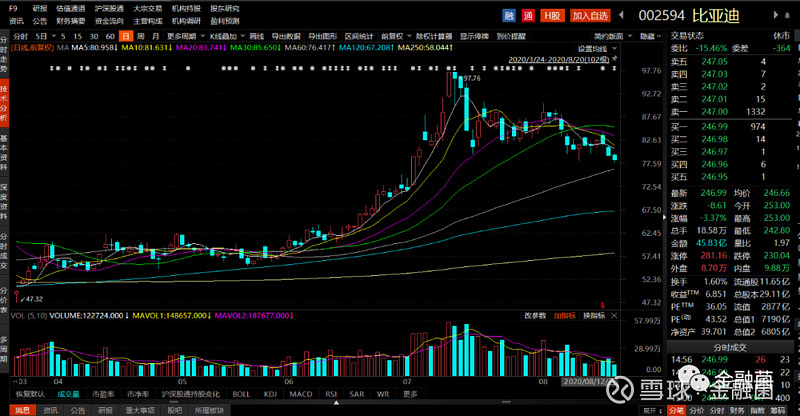Close the volume indicator panel
This screenshot has height=416, width=800.
point(614,315)
